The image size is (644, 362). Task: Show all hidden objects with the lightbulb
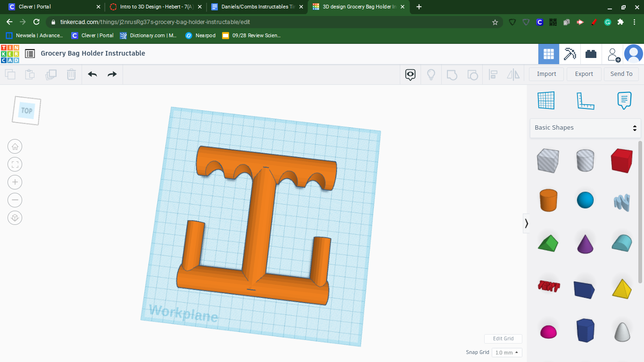tap(431, 74)
